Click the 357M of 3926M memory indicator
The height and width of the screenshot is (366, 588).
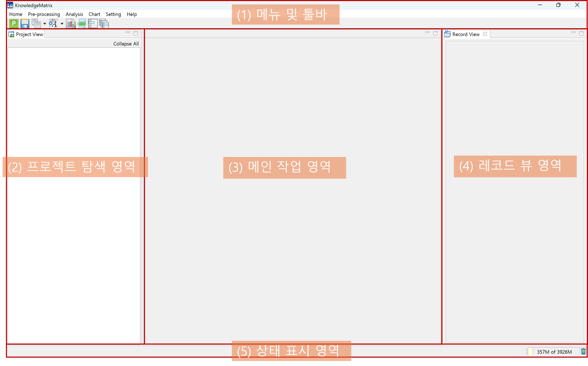coord(554,352)
